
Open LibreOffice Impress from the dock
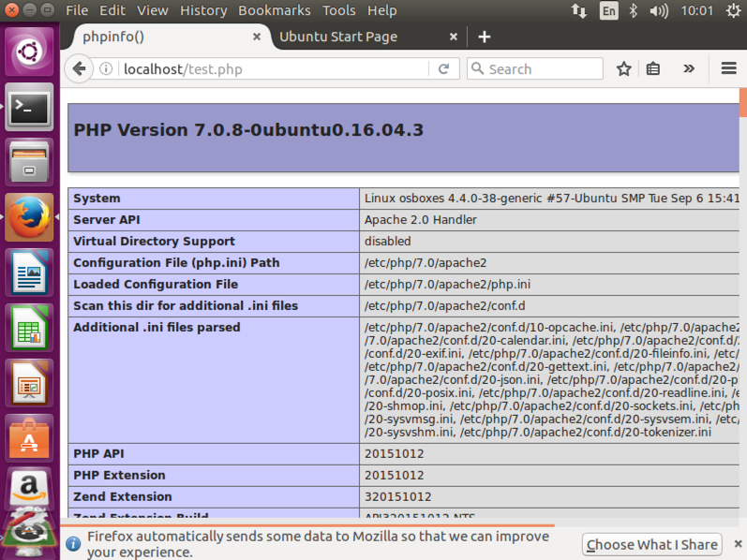tap(30, 383)
